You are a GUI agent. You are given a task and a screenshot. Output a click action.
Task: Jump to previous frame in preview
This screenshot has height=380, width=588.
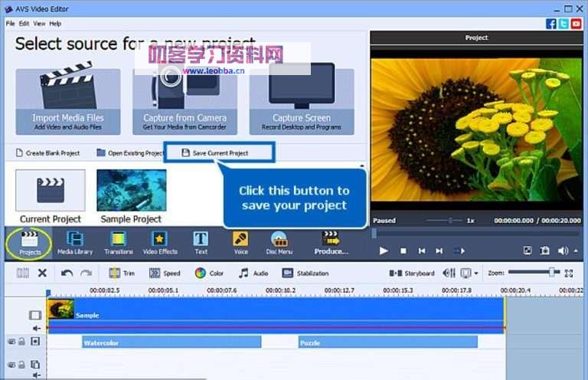[x=422, y=251]
